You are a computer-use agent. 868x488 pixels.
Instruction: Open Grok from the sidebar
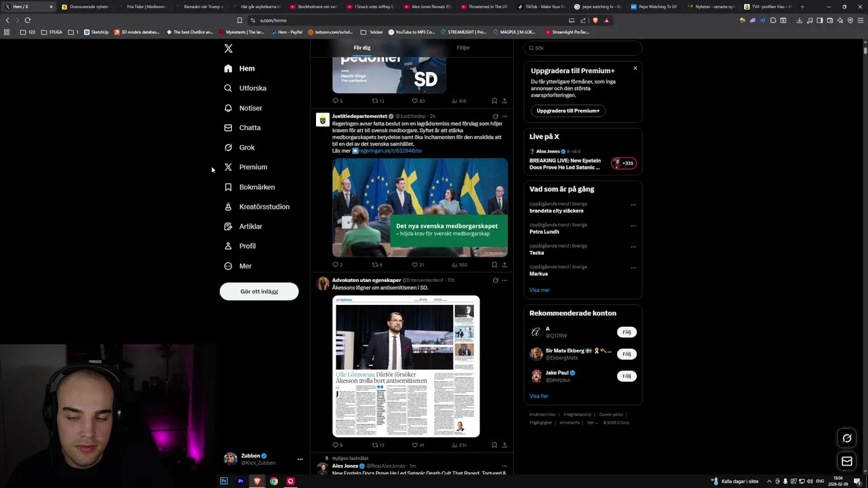[239, 147]
